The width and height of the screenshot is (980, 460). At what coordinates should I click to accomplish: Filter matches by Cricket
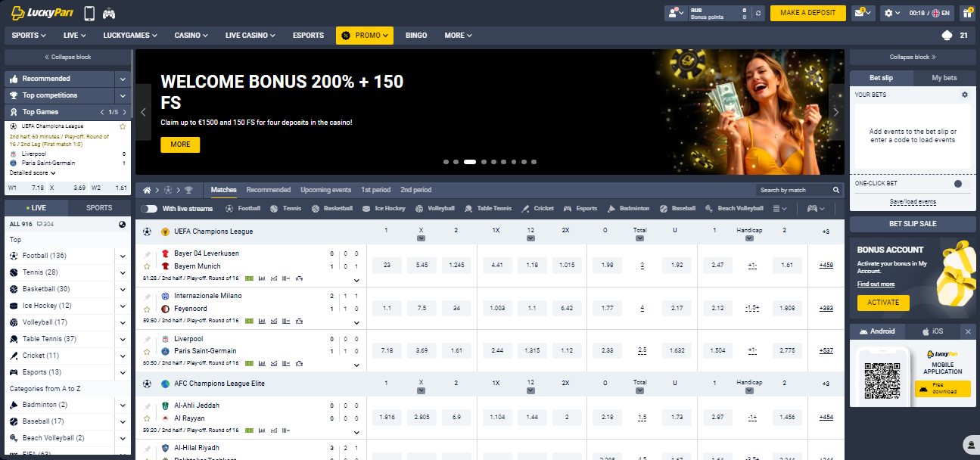pos(538,208)
